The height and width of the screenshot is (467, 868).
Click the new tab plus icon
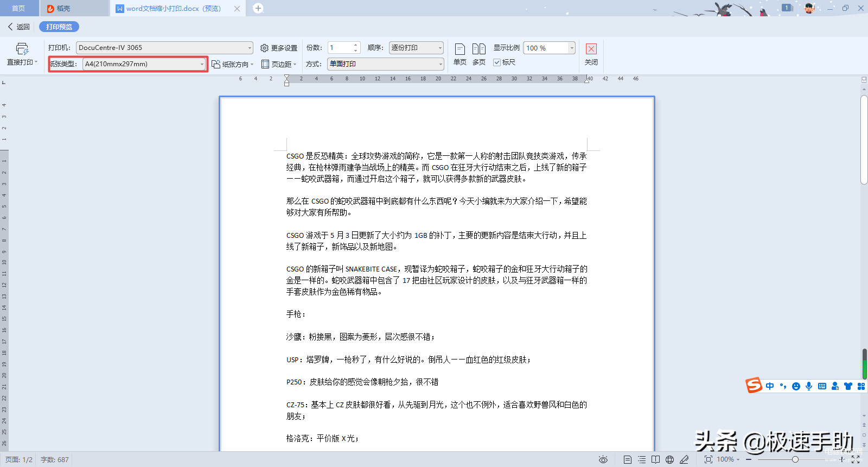point(258,8)
